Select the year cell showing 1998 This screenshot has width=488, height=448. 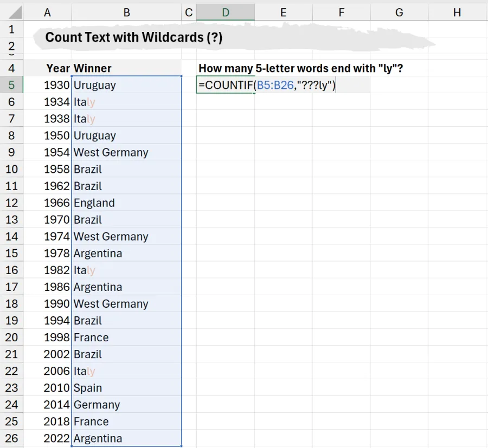tap(56, 337)
